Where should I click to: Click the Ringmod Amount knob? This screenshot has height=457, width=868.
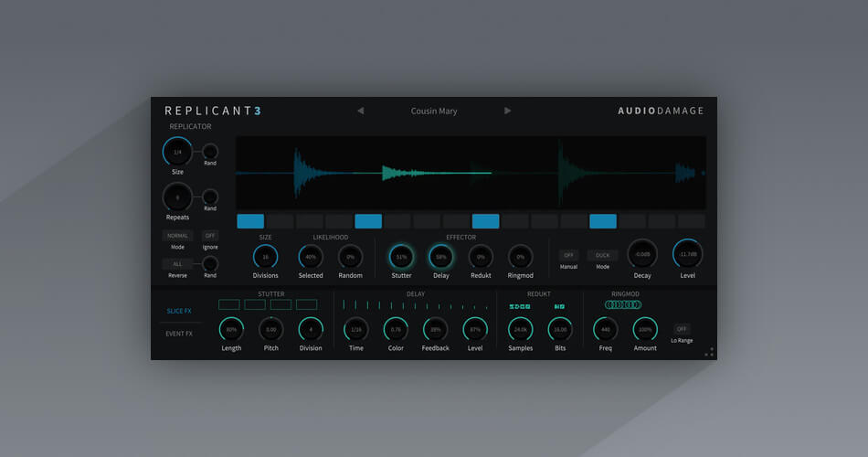[645, 330]
